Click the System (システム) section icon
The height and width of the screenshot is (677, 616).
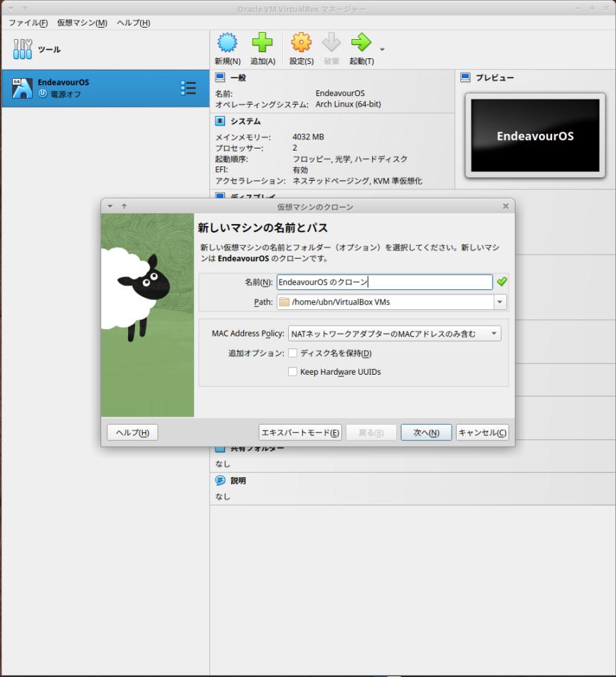point(220,121)
